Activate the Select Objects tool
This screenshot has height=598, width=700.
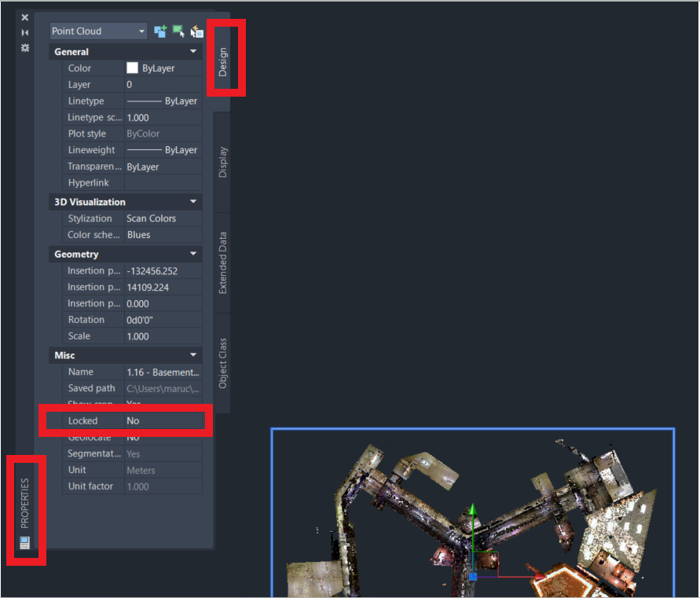coord(178,31)
